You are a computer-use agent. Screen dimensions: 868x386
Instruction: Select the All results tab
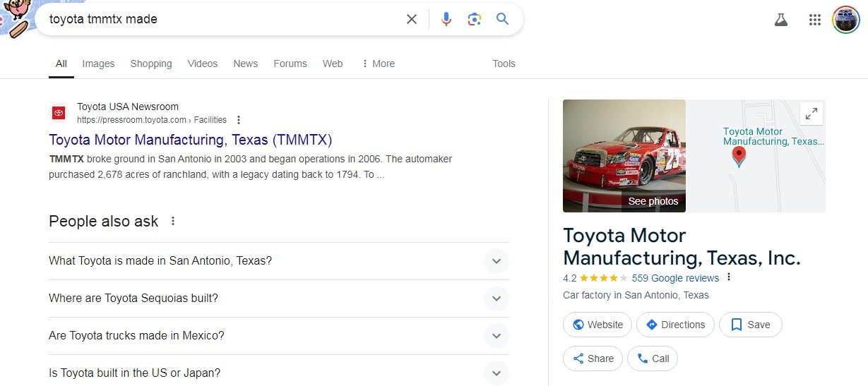pyautogui.click(x=61, y=64)
